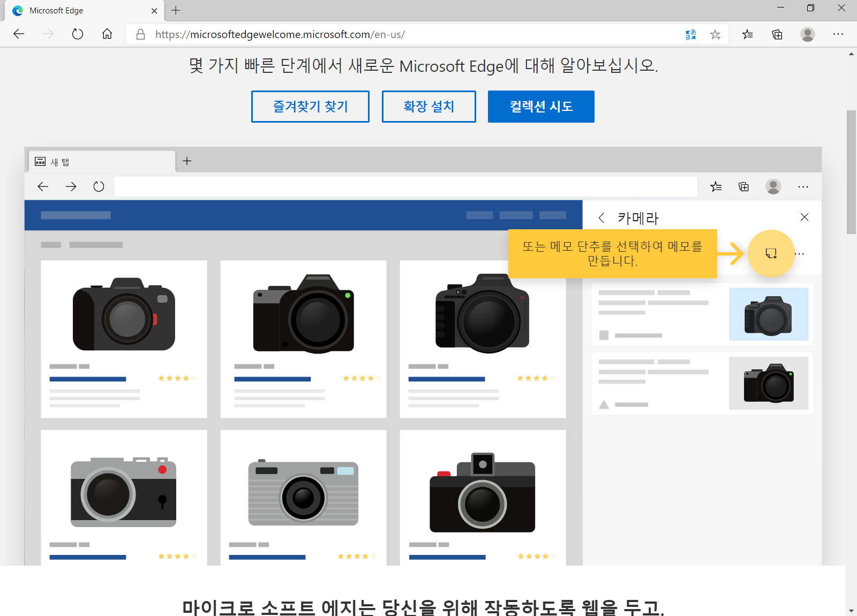Select the top-right large lens camera card

pyautogui.click(x=483, y=339)
